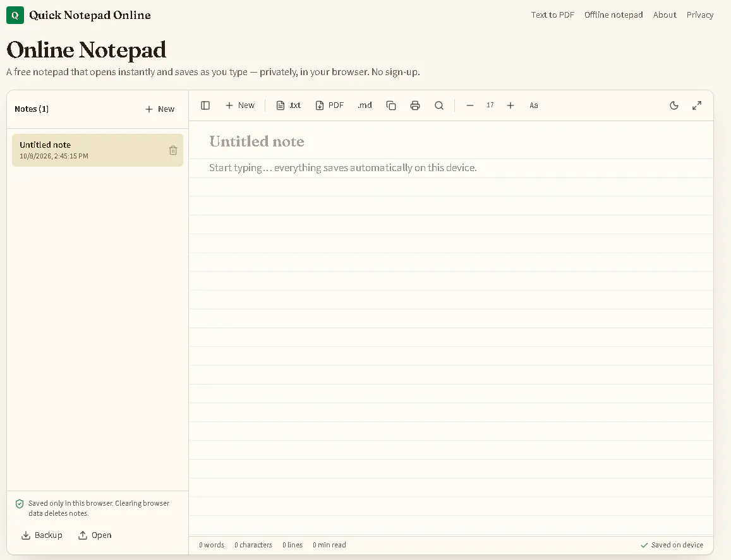Click the Notes (1) header

point(32,109)
